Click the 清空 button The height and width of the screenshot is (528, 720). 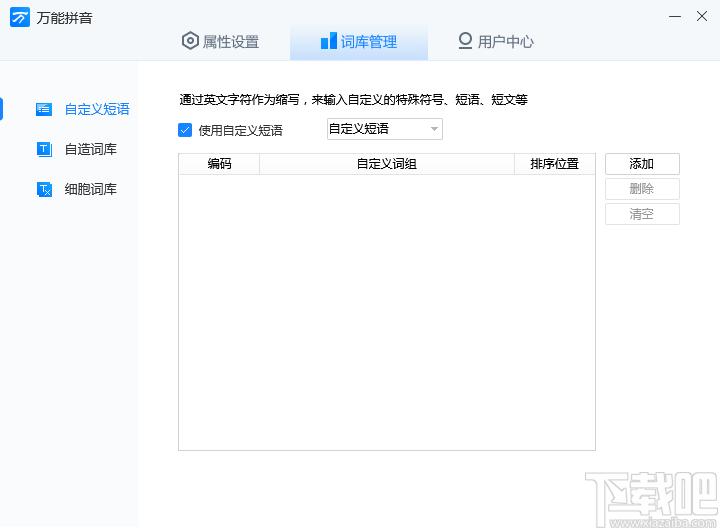(642, 214)
